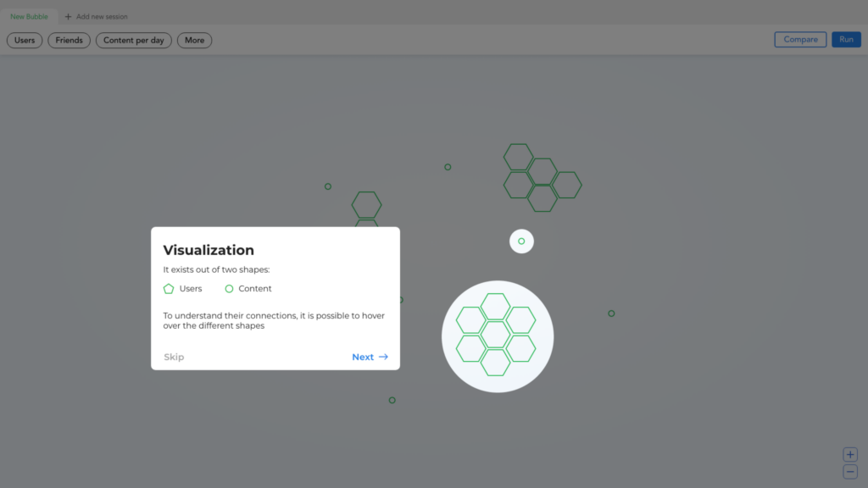Click the 'Content' legend label

pyautogui.click(x=255, y=289)
